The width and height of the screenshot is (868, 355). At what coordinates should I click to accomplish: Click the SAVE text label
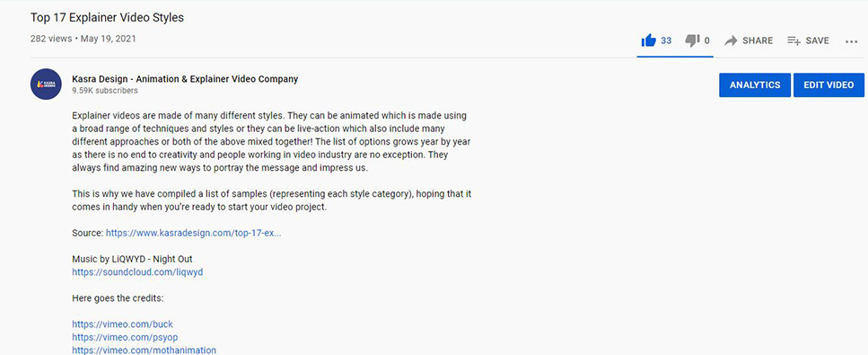817,40
